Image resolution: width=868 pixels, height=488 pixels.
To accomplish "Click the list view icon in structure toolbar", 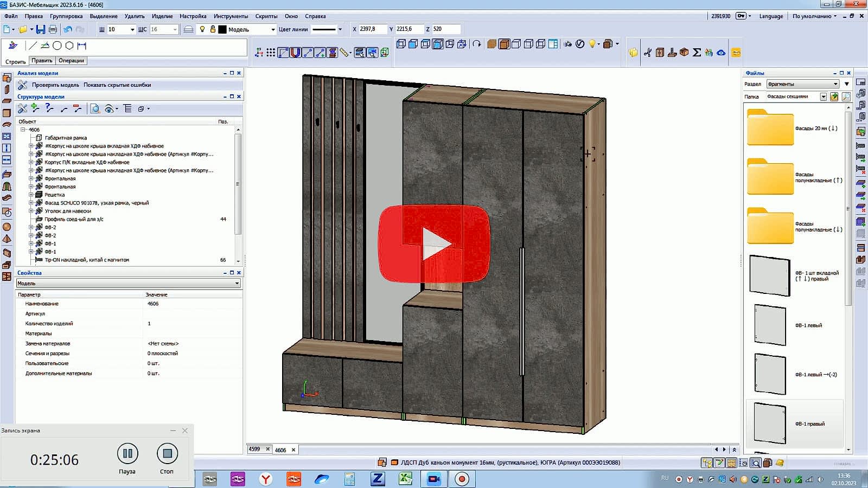I will [128, 108].
